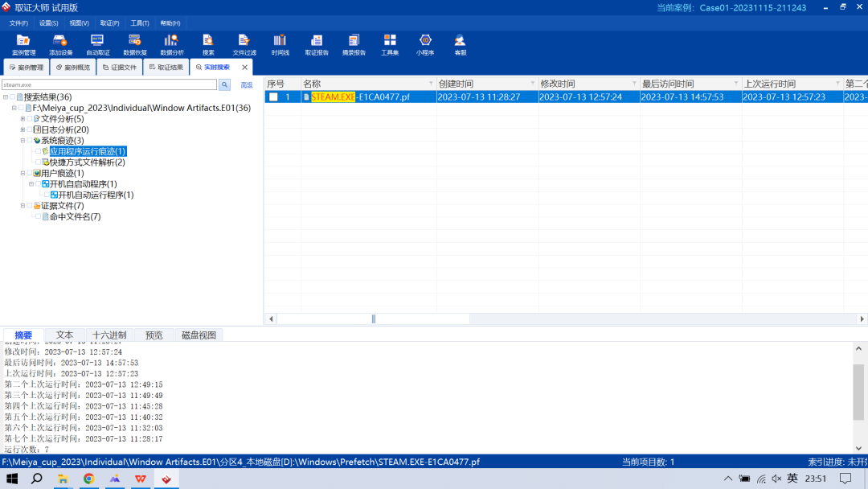Viewport: 868px width, 489px height.
Task: Switch to the 十六进制 hex tab
Action: (109, 335)
